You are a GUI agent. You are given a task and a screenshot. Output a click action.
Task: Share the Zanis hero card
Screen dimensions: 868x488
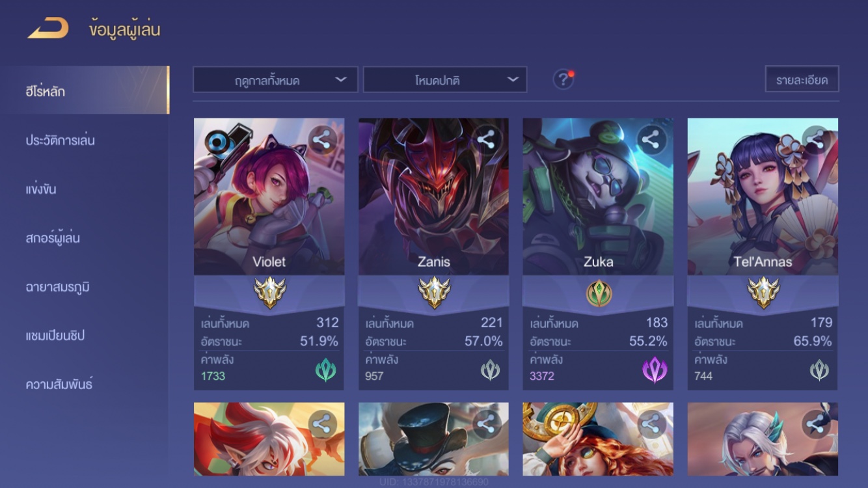click(x=487, y=140)
